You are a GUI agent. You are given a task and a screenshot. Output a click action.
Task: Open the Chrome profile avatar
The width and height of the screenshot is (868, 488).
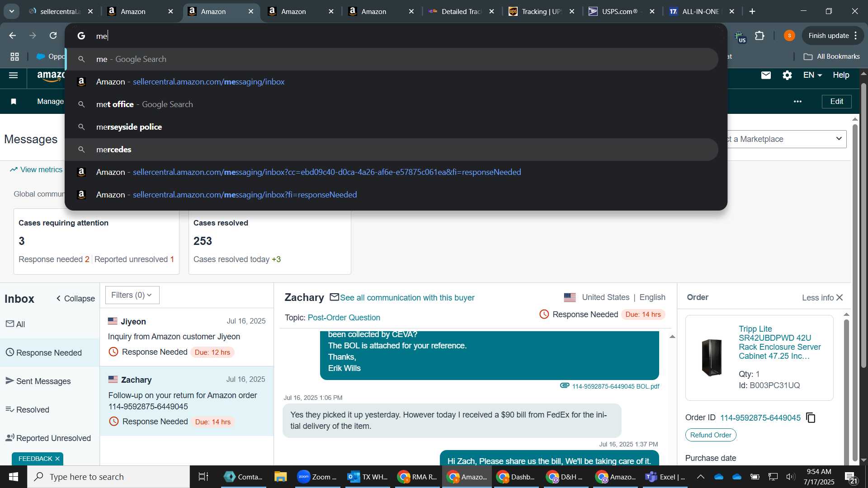coord(789,36)
